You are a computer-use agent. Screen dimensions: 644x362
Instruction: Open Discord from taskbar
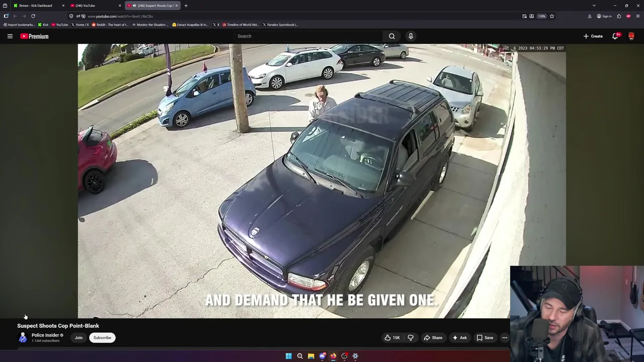(322, 356)
